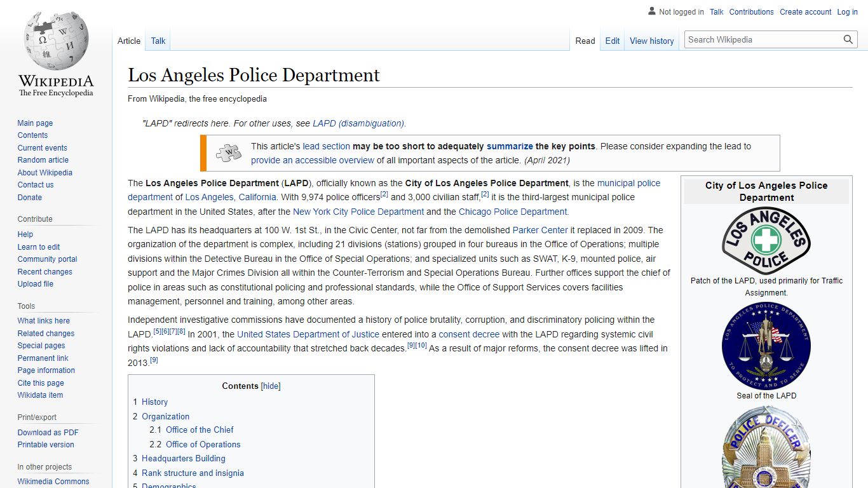Open a Random article
This screenshot has height=488, width=868.
click(43, 160)
